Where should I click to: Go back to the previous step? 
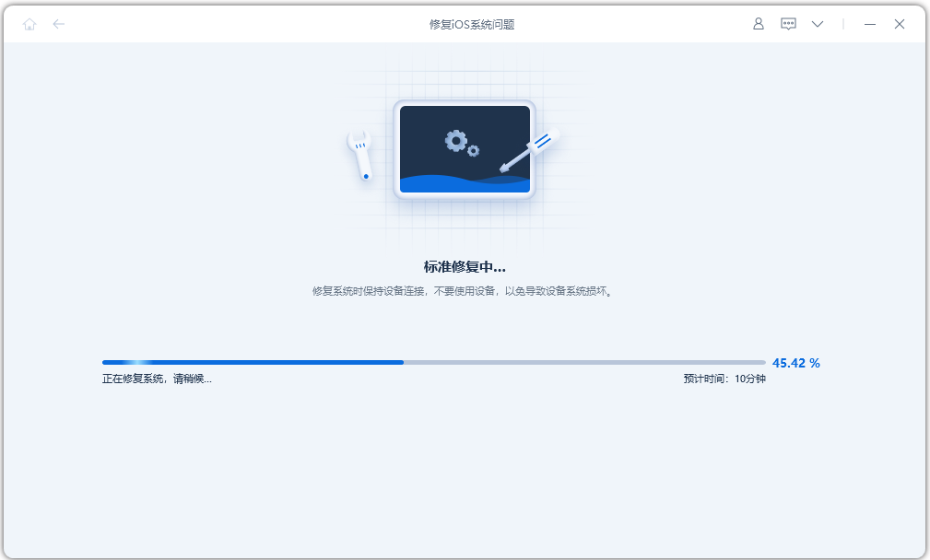(x=58, y=24)
